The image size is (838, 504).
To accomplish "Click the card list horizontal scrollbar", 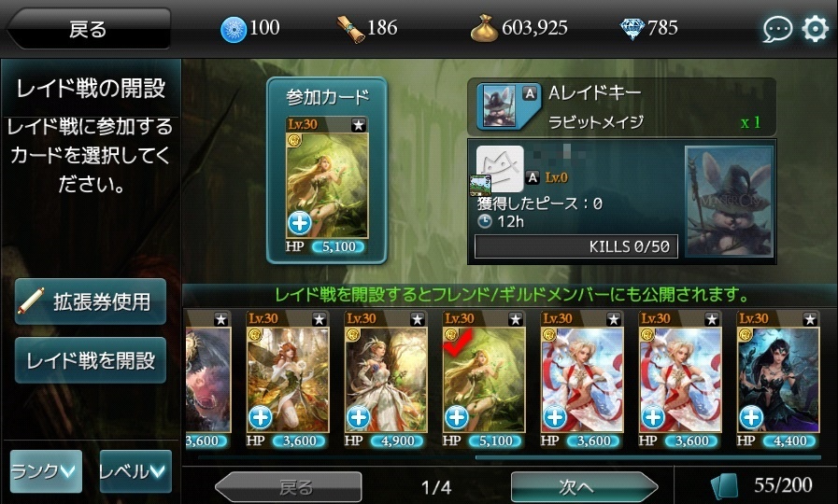I will click(x=509, y=457).
